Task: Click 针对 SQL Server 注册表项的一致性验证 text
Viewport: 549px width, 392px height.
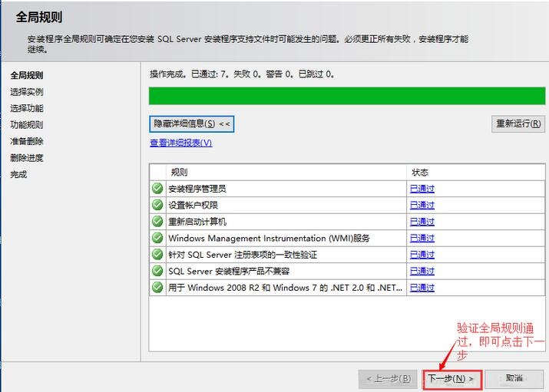Action: tap(243, 255)
